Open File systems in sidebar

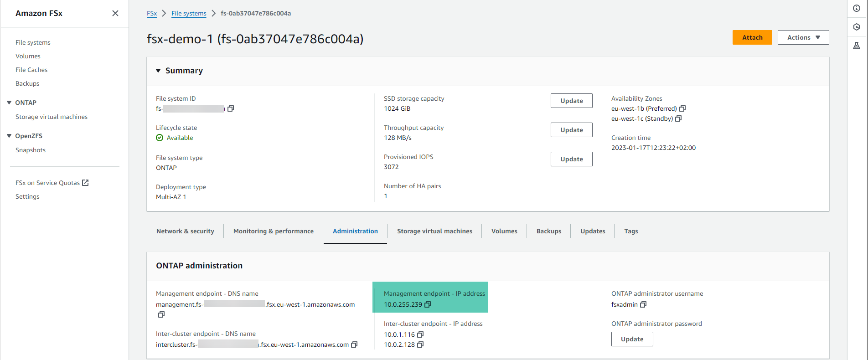(33, 42)
